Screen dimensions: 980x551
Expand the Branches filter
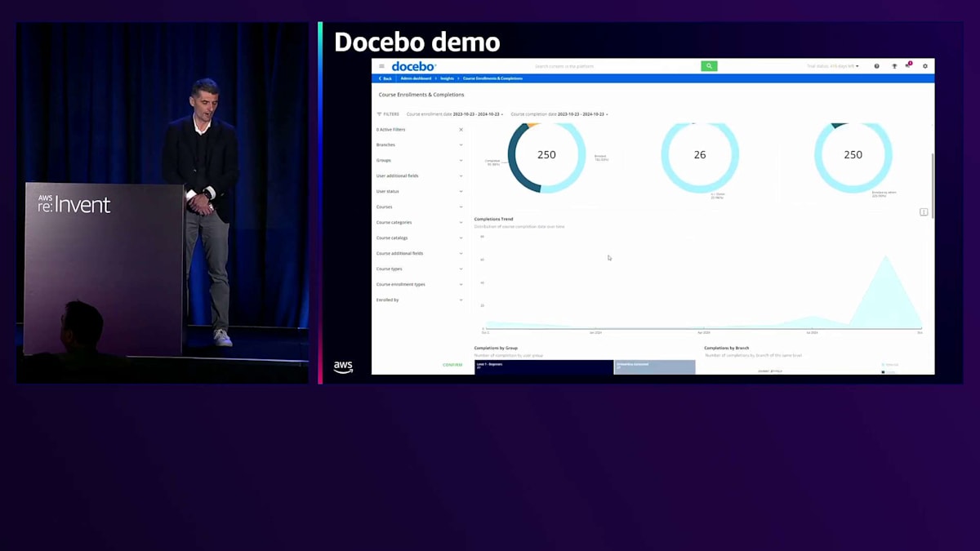coord(419,145)
